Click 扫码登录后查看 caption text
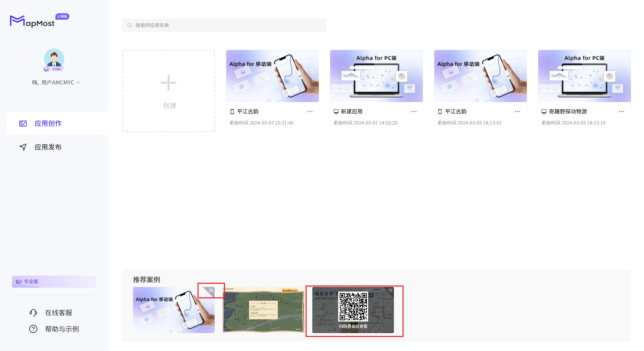 coord(353,326)
